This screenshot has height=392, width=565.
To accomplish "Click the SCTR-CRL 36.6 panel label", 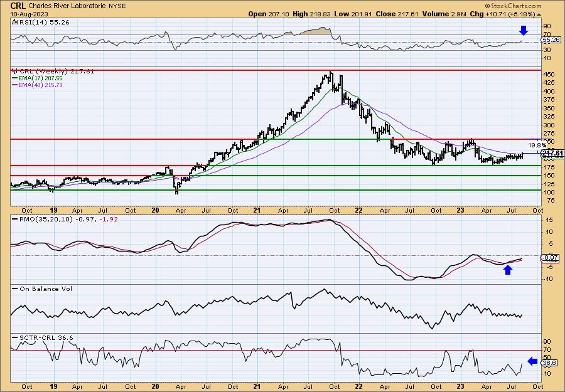I will coord(46,337).
